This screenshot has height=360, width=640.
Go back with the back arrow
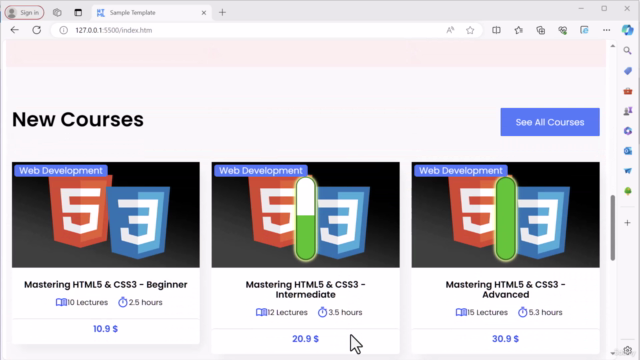click(15, 30)
